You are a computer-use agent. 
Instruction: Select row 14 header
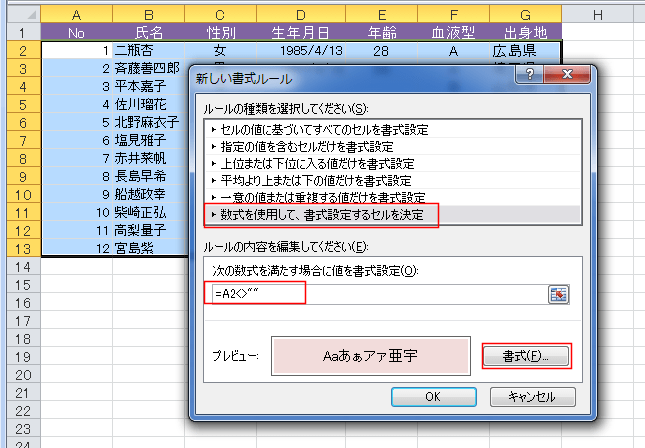pyautogui.click(x=24, y=267)
